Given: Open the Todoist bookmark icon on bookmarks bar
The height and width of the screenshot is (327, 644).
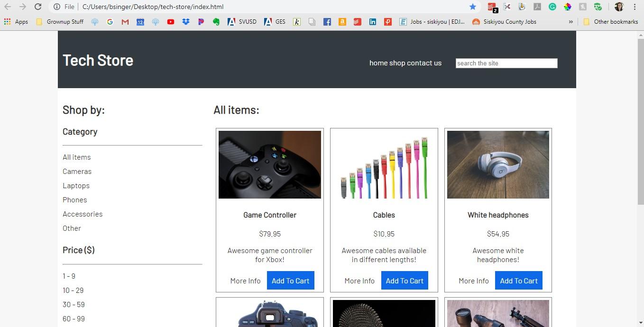Looking at the screenshot, I should click(x=358, y=21).
